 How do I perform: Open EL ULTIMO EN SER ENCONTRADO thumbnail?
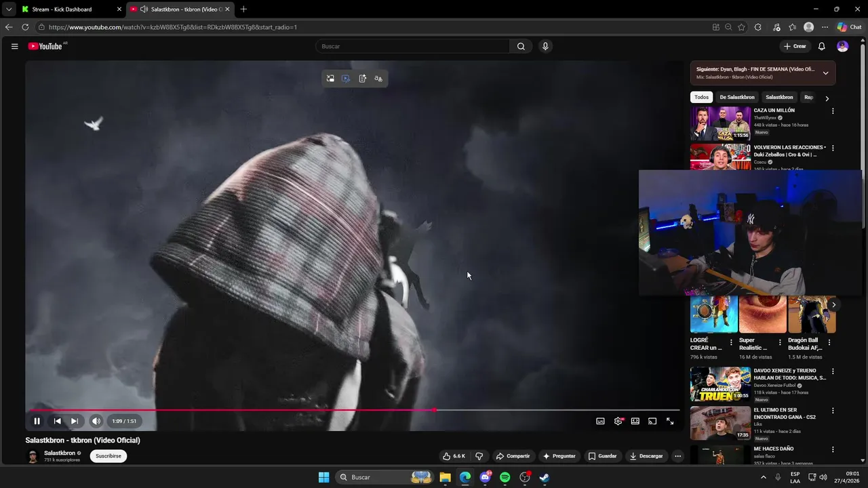(x=720, y=423)
